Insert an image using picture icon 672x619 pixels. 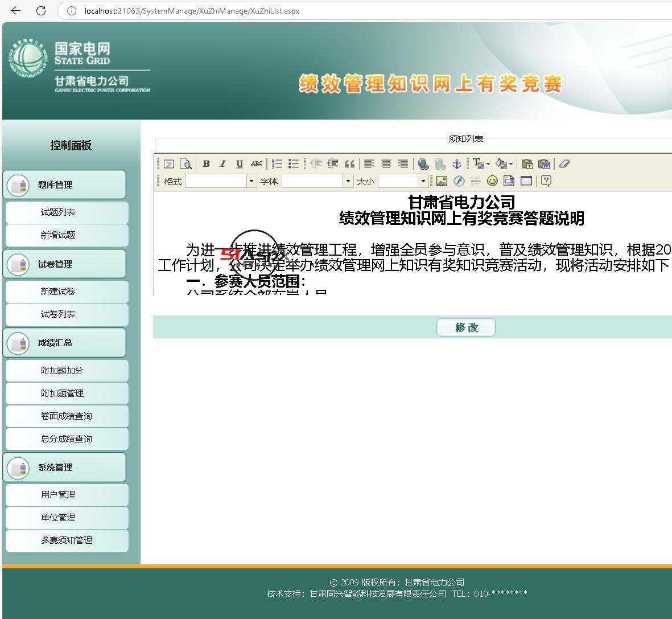(x=442, y=181)
